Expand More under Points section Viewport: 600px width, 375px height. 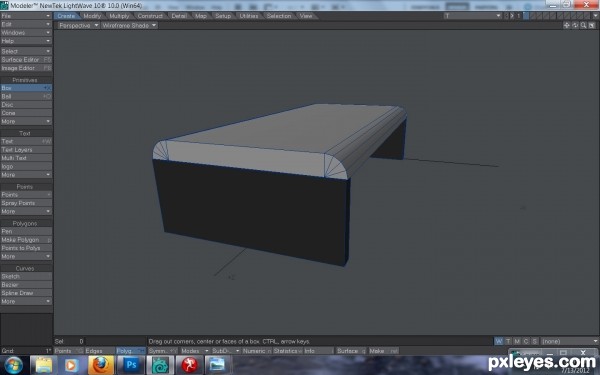pyautogui.click(x=26, y=211)
